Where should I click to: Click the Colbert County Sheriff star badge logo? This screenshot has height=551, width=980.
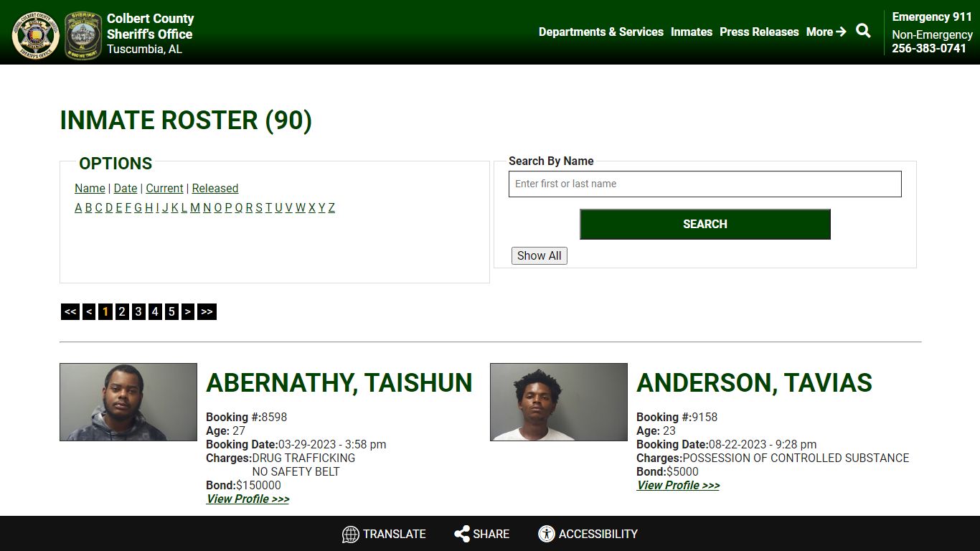click(35, 35)
